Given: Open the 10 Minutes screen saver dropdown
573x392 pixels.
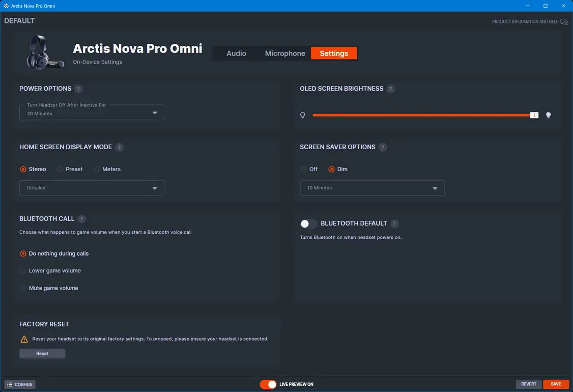Looking at the screenshot, I should click(372, 188).
